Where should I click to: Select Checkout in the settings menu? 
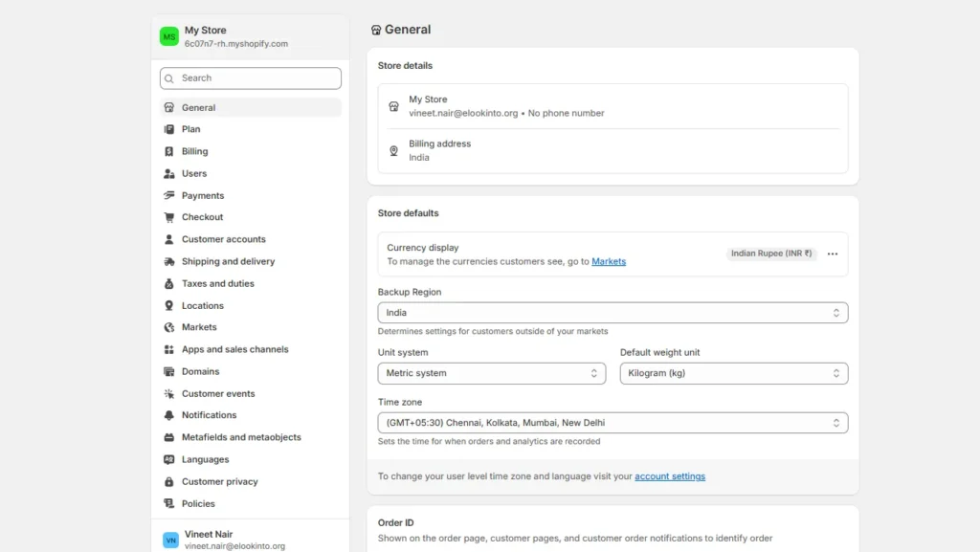(168, 217)
